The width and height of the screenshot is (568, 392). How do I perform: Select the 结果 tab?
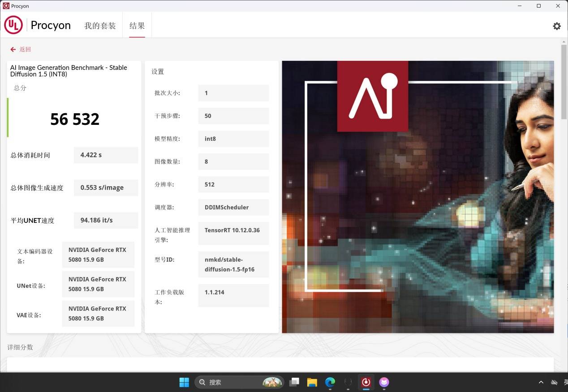pyautogui.click(x=137, y=26)
